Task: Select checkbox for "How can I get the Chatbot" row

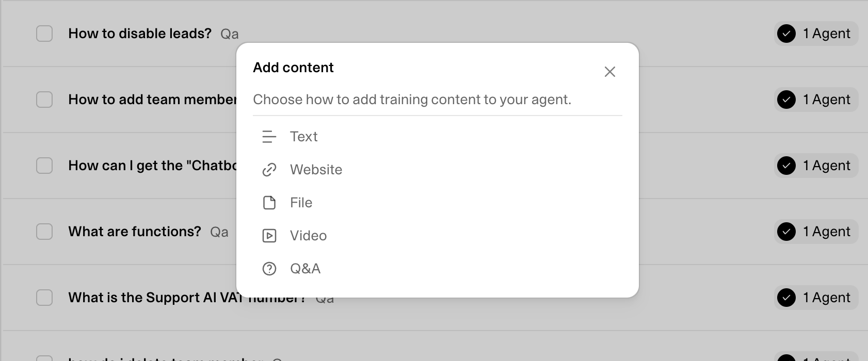Action: (x=44, y=166)
